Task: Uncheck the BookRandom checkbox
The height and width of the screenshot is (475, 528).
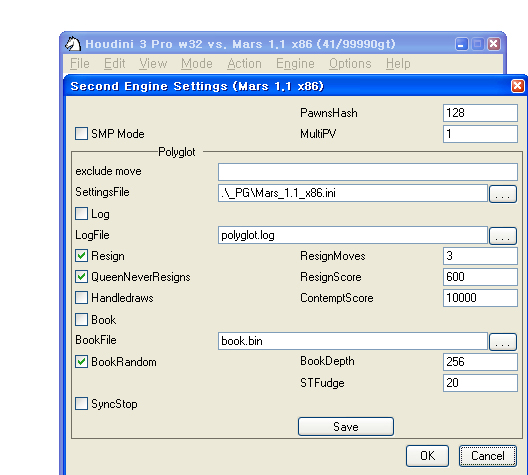Action: tap(81, 362)
